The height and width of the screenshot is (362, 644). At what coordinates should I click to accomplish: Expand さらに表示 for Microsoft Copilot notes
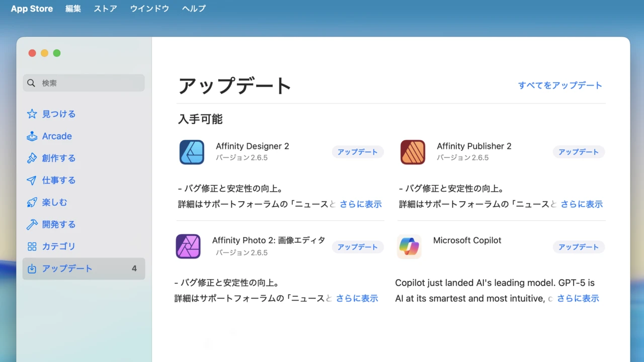click(578, 298)
